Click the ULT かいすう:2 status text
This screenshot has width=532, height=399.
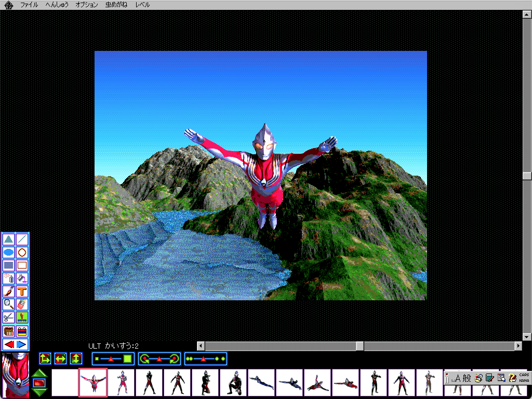click(x=113, y=346)
